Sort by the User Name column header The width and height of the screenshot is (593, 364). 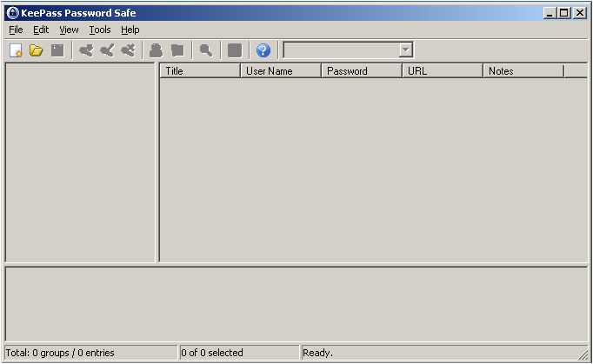[x=281, y=71]
